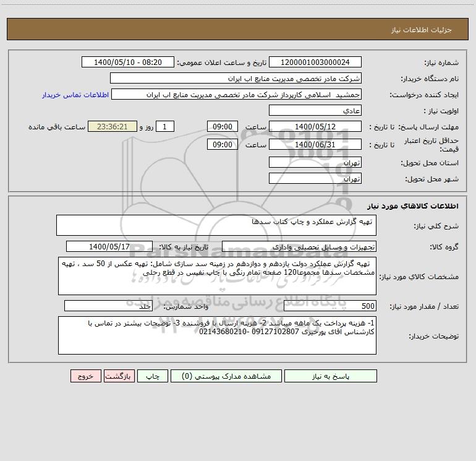Click the توضیحات خریدار label
Screen dimensions: 476x461
pos(434,337)
